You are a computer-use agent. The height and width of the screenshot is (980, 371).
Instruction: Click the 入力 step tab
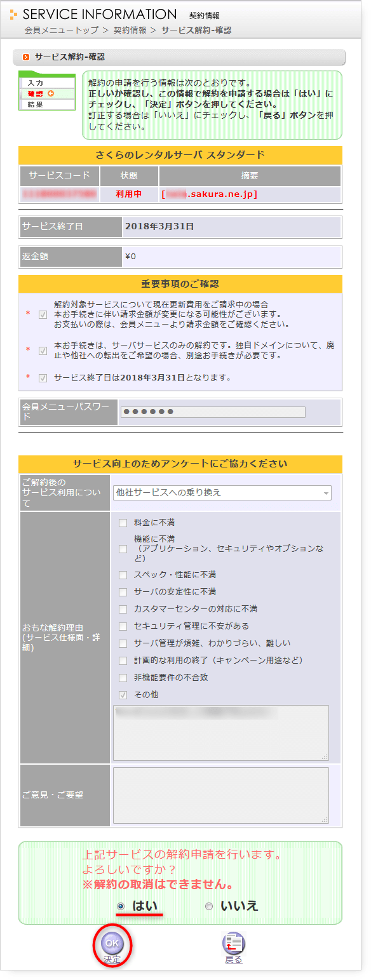48,83
